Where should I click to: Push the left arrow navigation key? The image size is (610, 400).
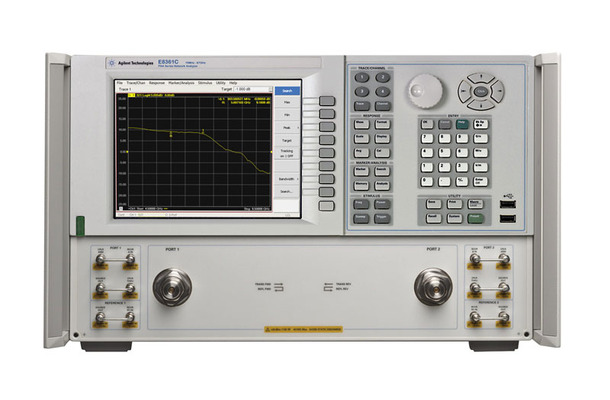tap(464, 91)
